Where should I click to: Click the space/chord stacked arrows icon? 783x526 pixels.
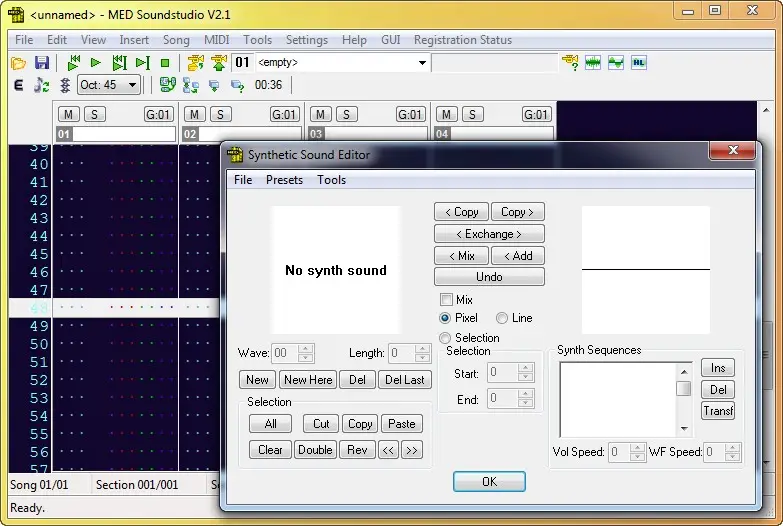(65, 85)
